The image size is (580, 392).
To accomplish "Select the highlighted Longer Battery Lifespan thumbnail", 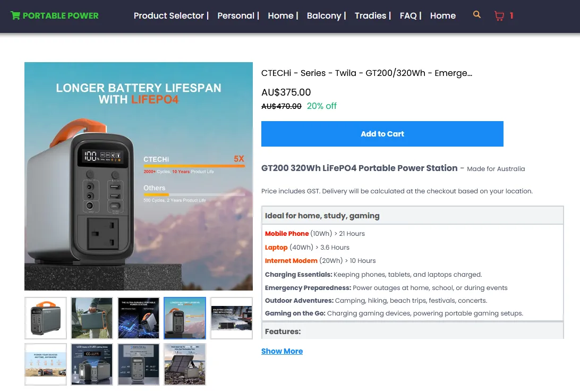I will point(185,318).
